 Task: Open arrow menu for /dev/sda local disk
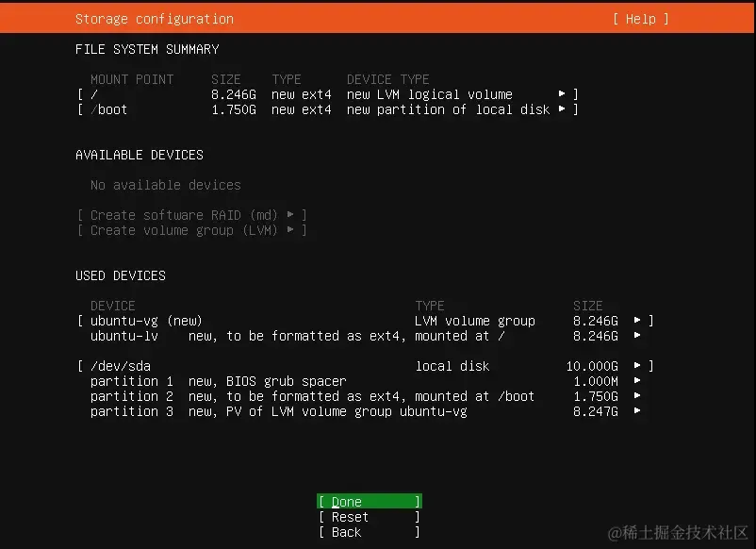click(637, 365)
